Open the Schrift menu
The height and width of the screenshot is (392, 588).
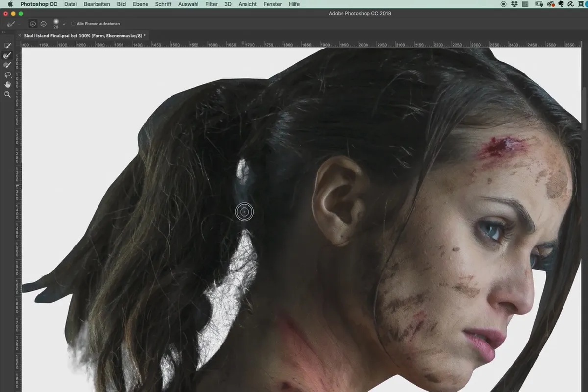click(163, 4)
